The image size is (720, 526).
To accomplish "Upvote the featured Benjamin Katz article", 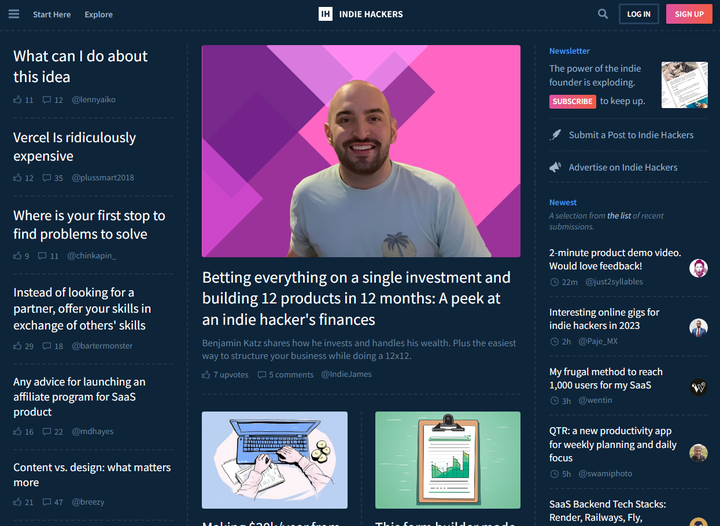I will [206, 375].
